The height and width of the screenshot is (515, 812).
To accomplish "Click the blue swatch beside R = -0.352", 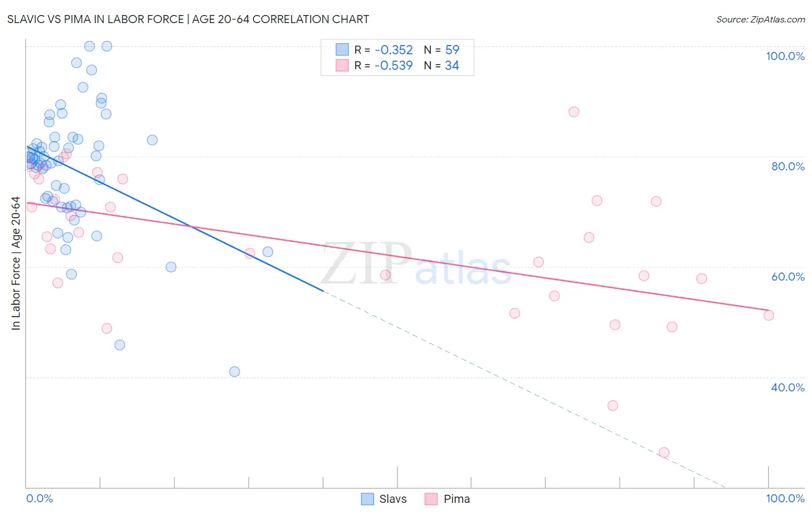I will tap(342, 50).
